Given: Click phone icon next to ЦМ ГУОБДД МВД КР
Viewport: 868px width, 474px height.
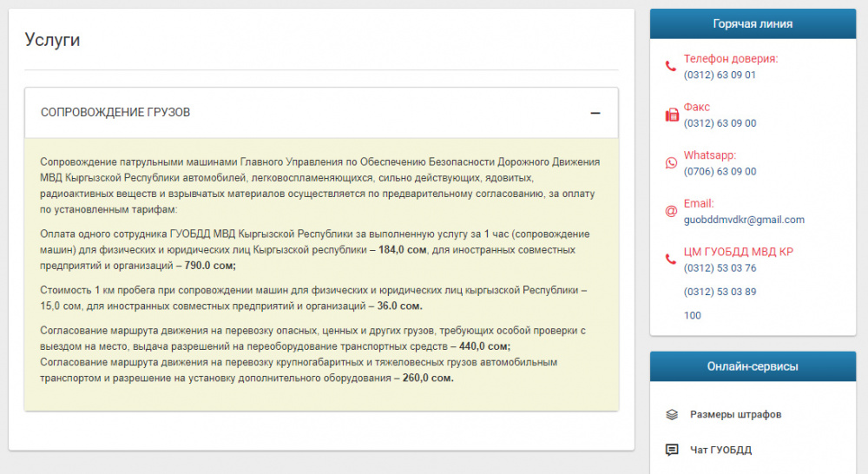Looking at the screenshot, I should click(670, 260).
